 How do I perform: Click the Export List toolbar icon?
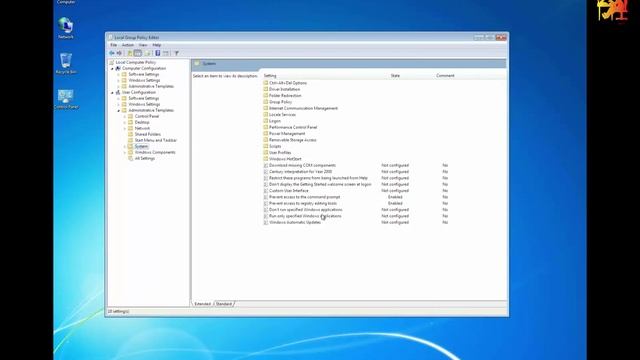click(x=148, y=53)
